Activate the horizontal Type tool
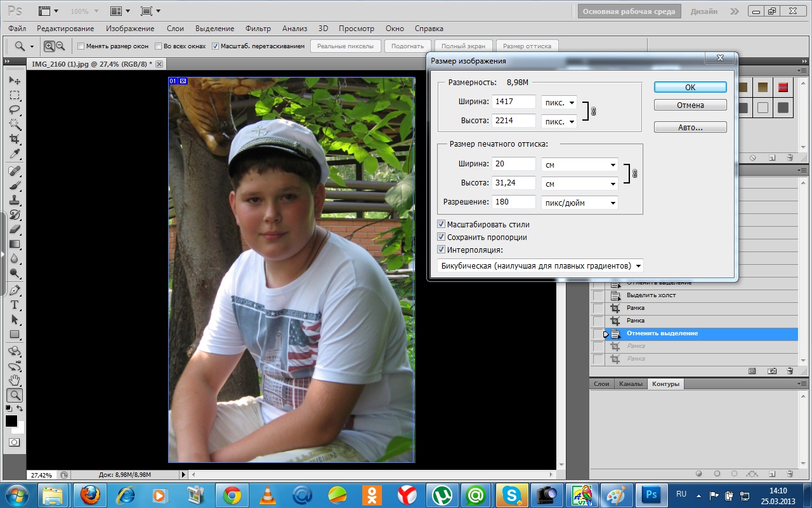This screenshot has width=812, height=508. 15,305
